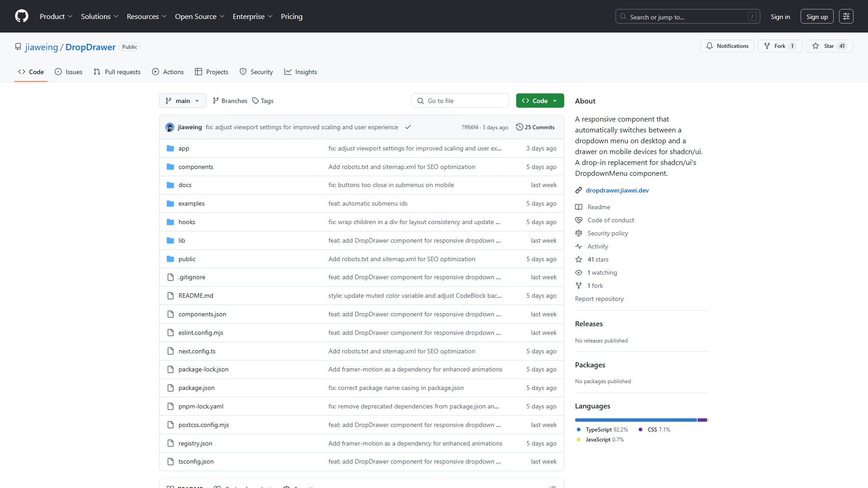Open the dropdrawer.jiawei.dev link

point(617,190)
